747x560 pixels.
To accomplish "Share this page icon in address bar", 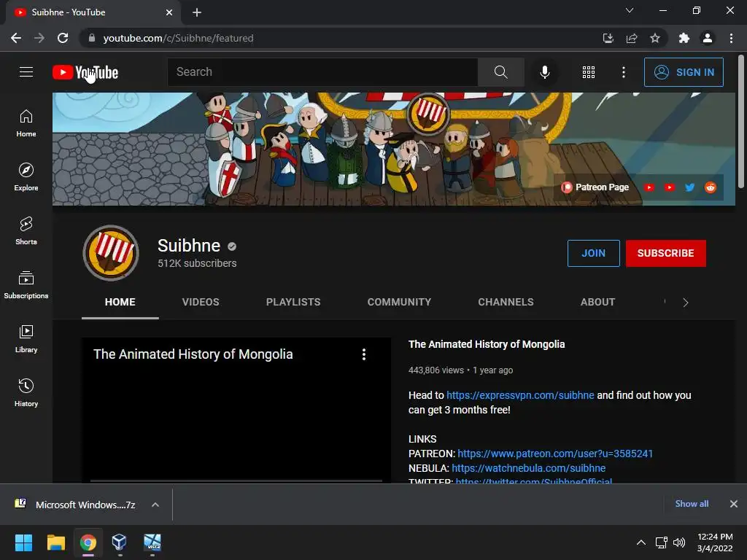I will click(x=632, y=38).
